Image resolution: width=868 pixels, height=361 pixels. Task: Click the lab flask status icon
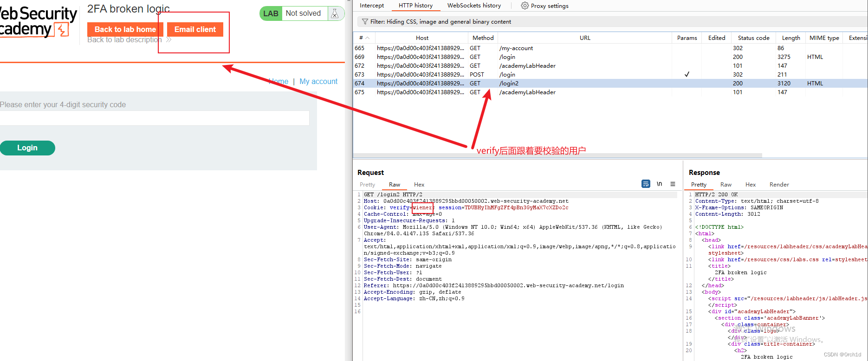(335, 13)
